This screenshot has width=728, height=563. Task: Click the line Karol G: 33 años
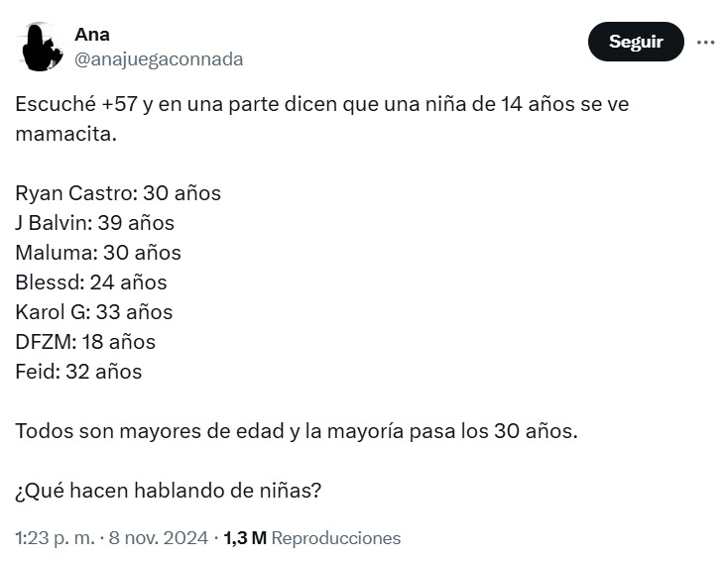point(94,312)
